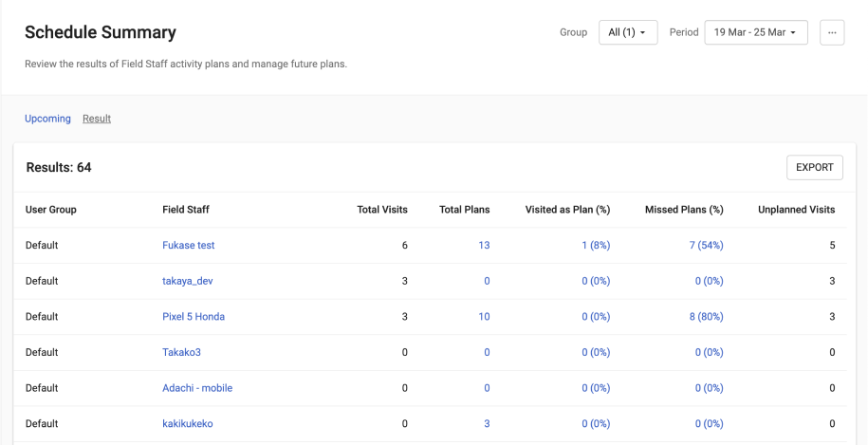The image size is (868, 445).
Task: Click the User Group column header
Action: tap(51, 209)
